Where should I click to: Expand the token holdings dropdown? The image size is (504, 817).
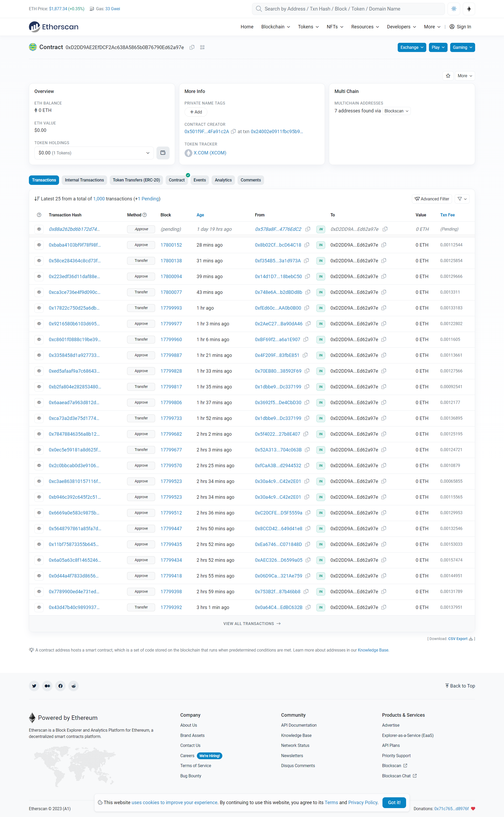click(x=94, y=153)
